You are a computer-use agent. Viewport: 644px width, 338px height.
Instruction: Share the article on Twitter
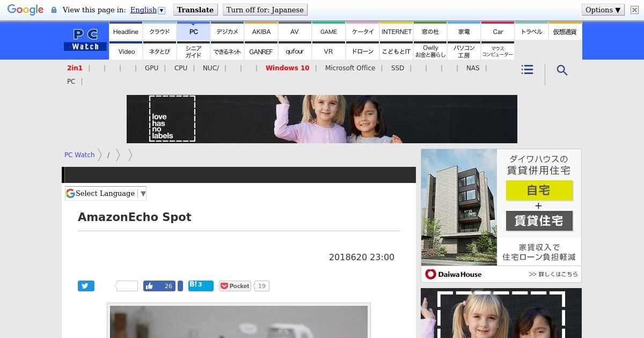coord(86,286)
